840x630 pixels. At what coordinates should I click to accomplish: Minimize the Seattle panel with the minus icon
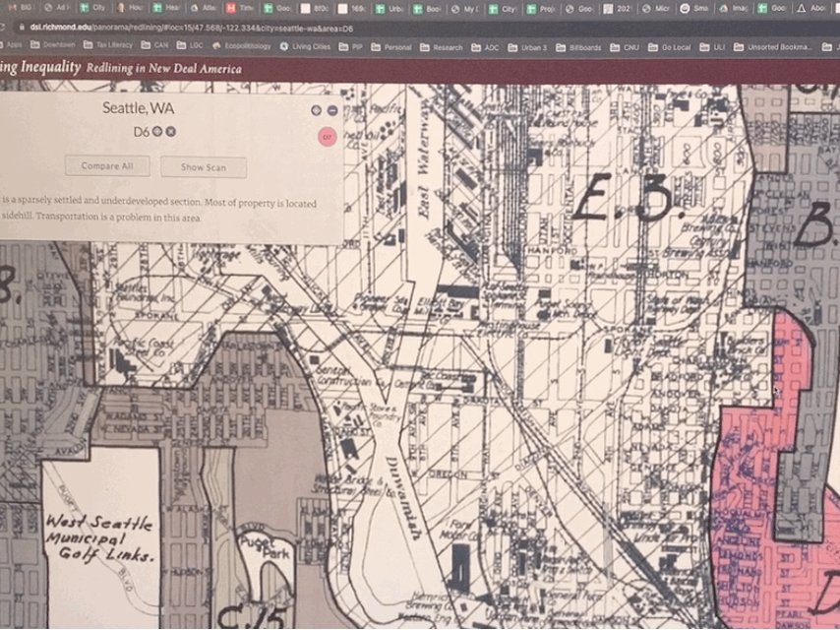(x=332, y=110)
